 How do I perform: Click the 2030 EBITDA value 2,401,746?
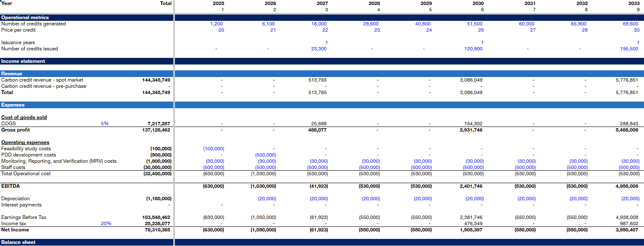tap(470, 186)
